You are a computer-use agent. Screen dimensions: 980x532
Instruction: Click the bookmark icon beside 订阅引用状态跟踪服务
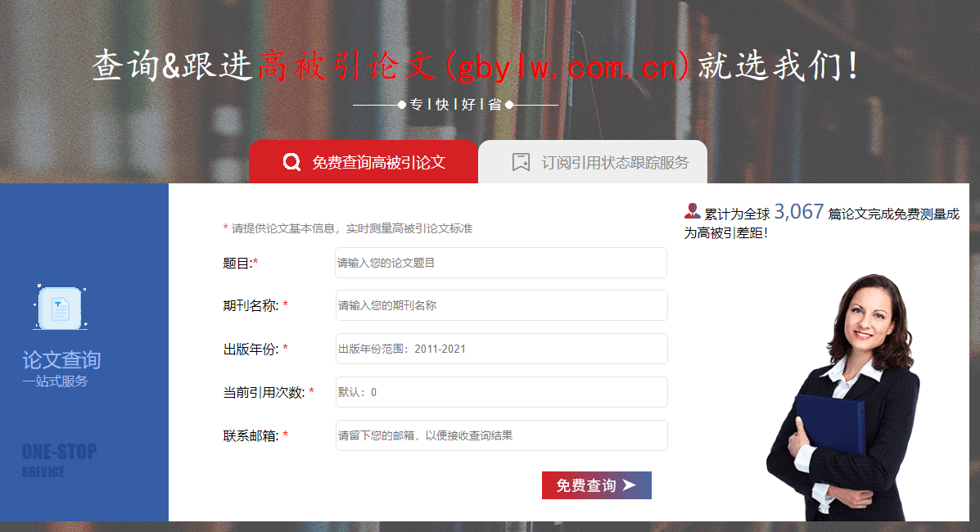coord(521,162)
